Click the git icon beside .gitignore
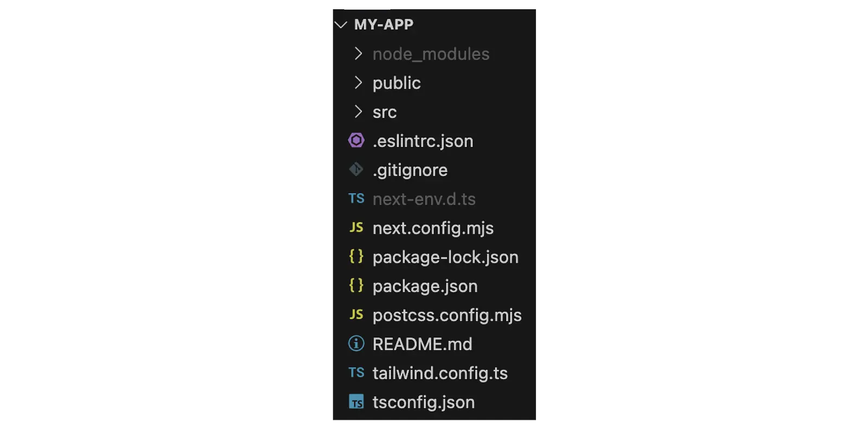Image resolution: width=868 pixels, height=429 pixels. point(356,169)
